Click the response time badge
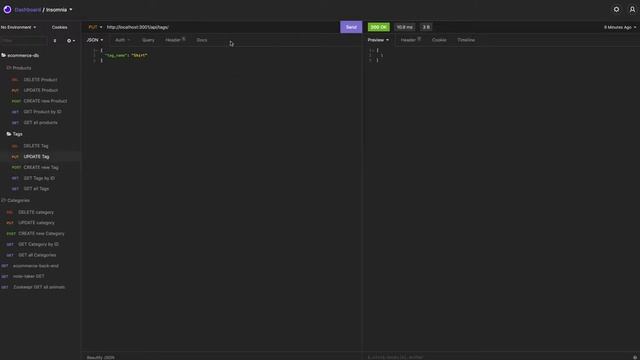 tap(404, 27)
